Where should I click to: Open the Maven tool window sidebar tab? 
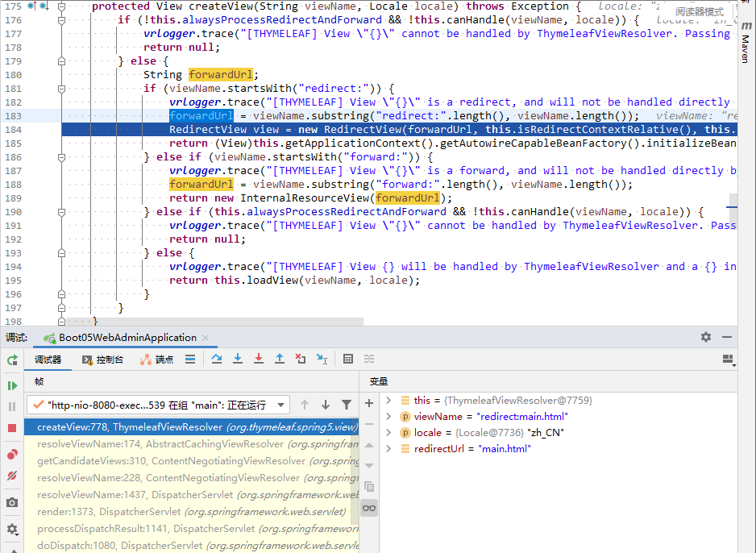click(x=746, y=43)
